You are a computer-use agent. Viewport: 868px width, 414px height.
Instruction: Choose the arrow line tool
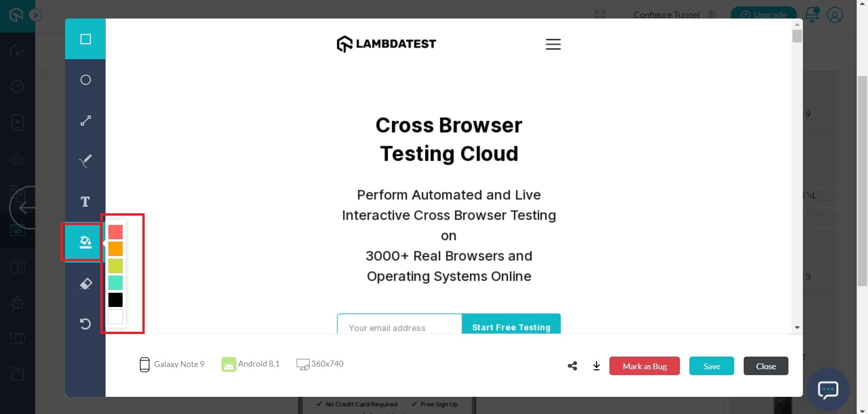(85, 121)
